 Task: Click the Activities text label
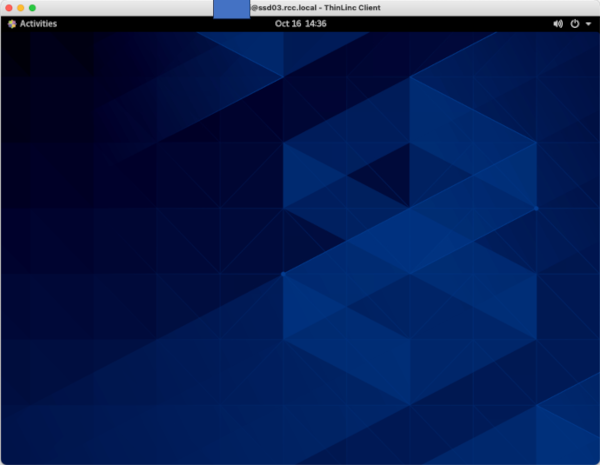pos(38,23)
